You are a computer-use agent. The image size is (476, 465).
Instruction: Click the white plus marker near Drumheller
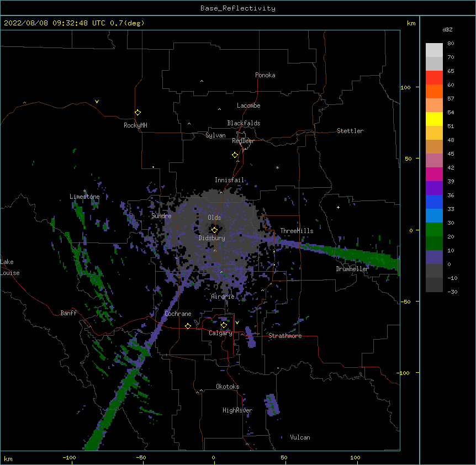click(338, 207)
